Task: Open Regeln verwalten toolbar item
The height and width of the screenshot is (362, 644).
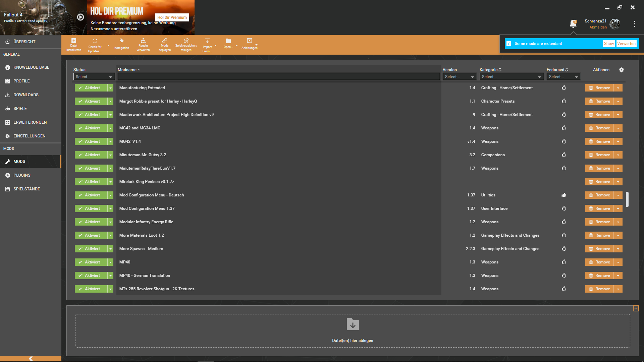Action: (x=143, y=45)
